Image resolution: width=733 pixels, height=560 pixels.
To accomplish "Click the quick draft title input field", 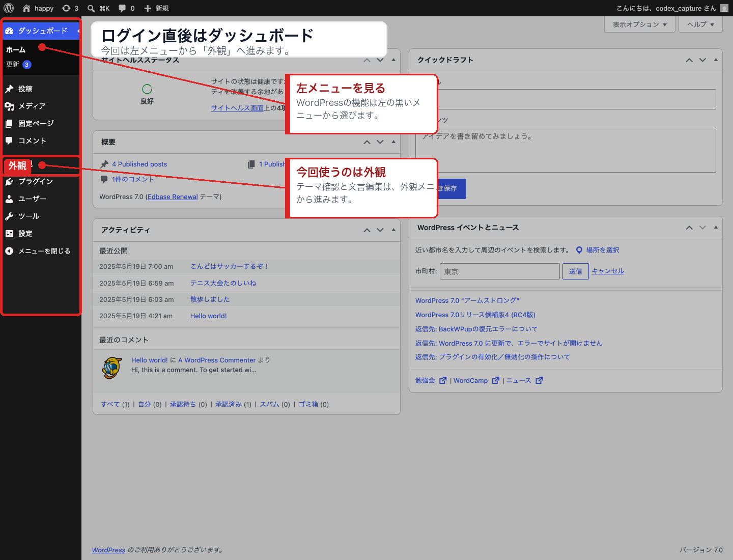I will pyautogui.click(x=566, y=99).
